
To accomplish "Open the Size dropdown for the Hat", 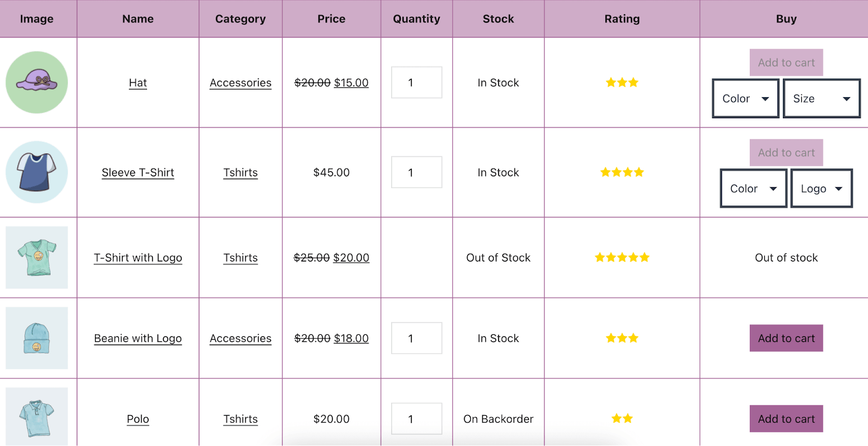I will 821,98.
